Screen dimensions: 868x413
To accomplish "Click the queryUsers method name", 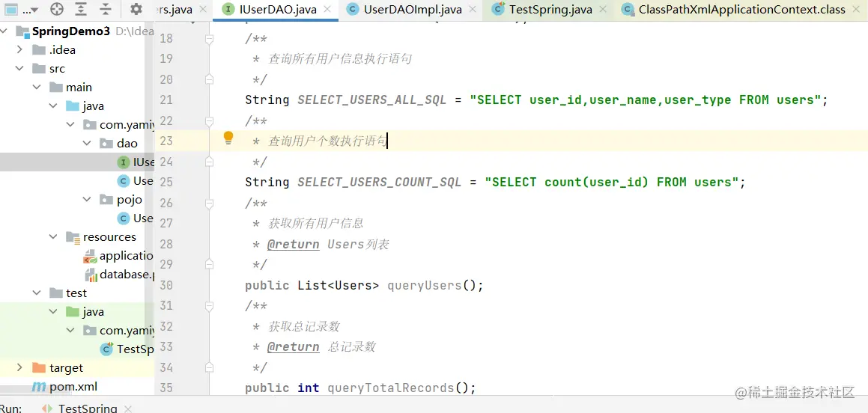I will [x=424, y=285].
